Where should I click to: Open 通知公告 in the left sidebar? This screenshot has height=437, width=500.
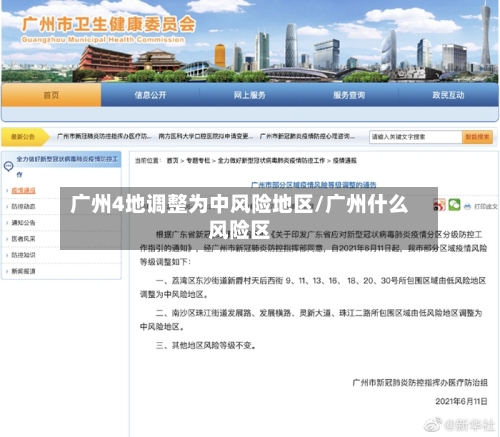(23, 223)
